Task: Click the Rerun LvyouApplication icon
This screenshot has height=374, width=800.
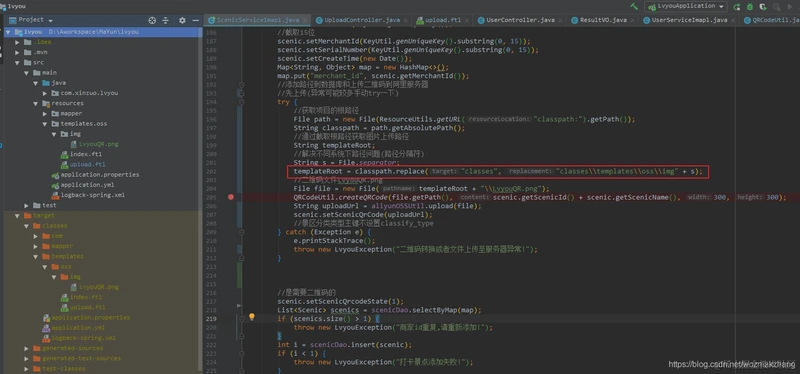Action: click(737, 7)
